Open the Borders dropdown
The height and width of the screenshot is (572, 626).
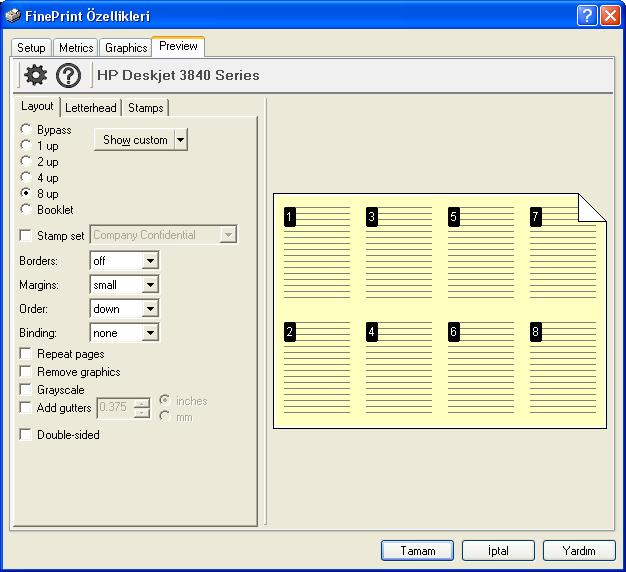[150, 261]
